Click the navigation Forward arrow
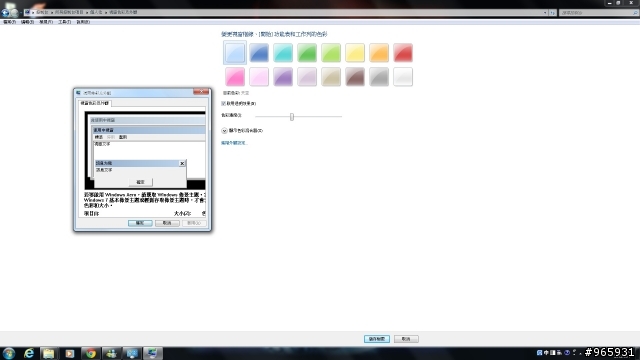 (15, 13)
